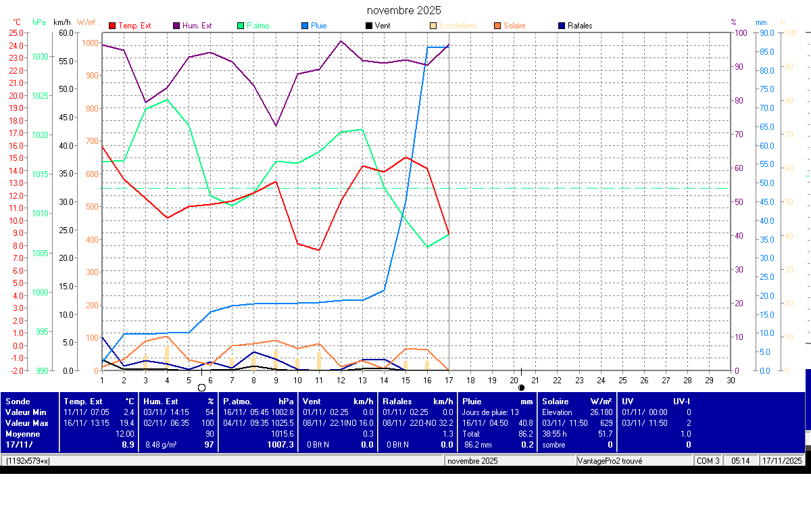Viewport: 811px width, 532px height.
Task: Toggle the Ensoleillement series legend label
Action: tap(458, 26)
